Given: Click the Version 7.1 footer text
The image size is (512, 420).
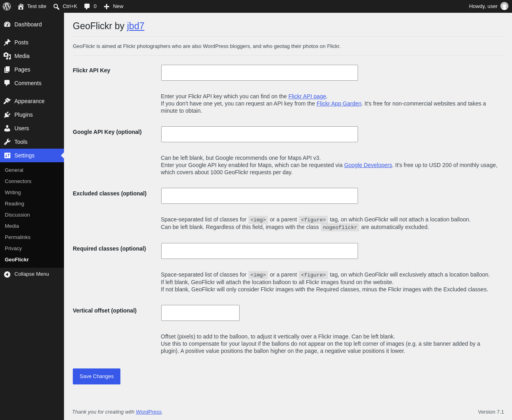Looking at the screenshot, I should coord(491,412).
